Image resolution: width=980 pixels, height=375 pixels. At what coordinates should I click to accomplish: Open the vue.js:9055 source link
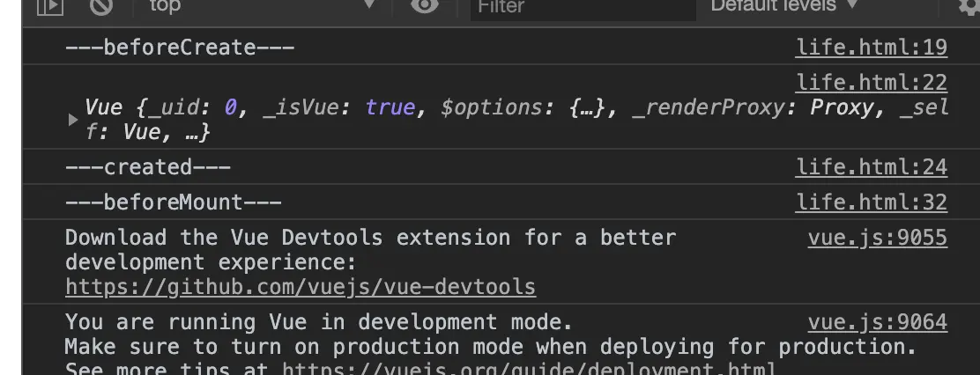[878, 238]
